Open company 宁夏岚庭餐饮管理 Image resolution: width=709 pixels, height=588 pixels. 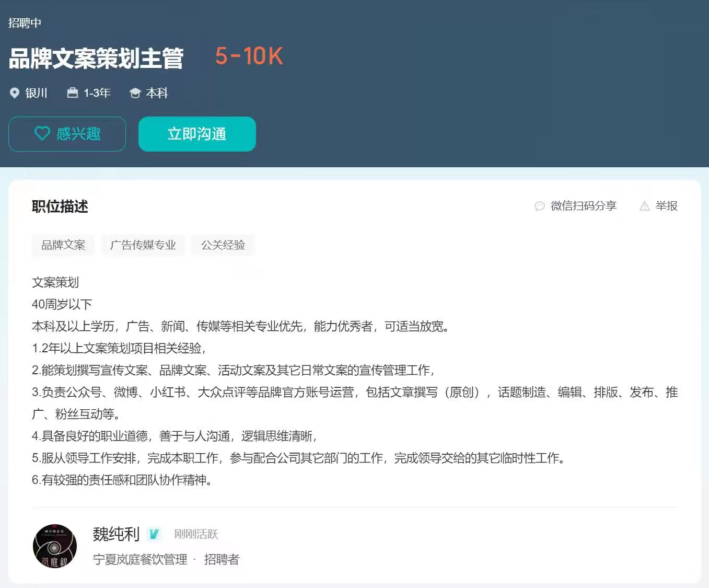pos(140,559)
